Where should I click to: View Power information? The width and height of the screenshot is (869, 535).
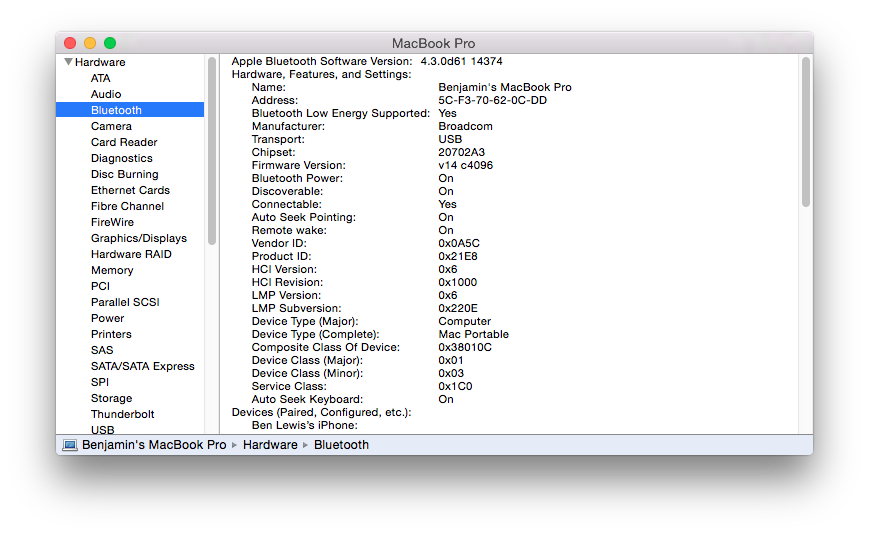click(108, 318)
